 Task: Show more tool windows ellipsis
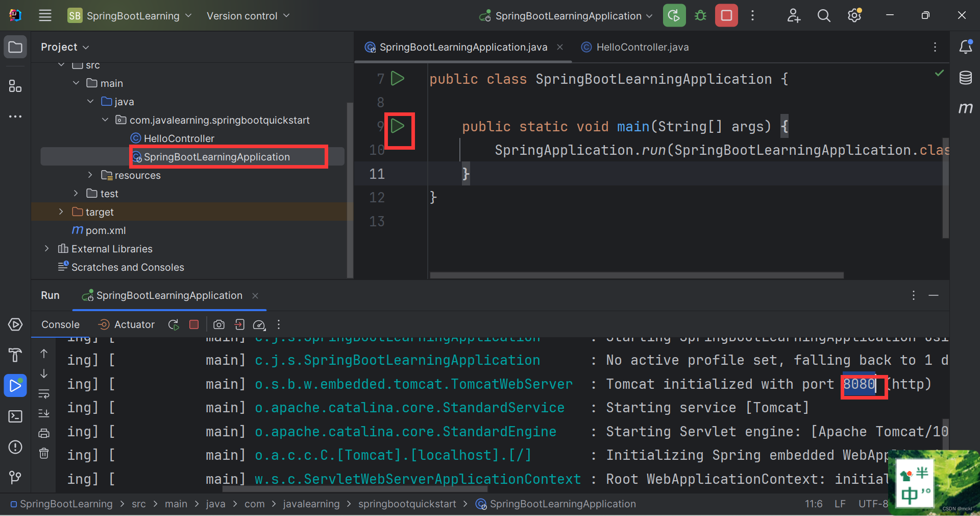coord(15,116)
